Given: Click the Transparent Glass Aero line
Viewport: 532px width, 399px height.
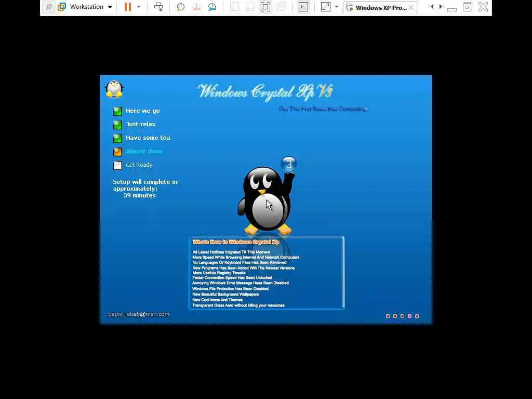Looking at the screenshot, I should (238, 305).
